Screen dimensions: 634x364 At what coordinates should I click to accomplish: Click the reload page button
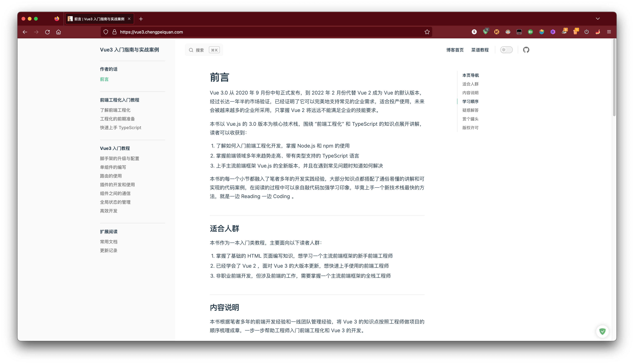pos(47,32)
